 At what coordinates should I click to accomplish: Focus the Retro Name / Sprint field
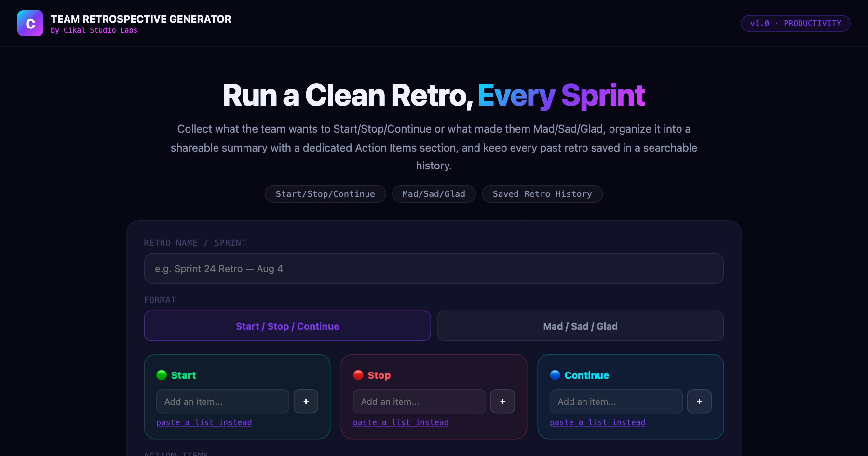tap(434, 269)
